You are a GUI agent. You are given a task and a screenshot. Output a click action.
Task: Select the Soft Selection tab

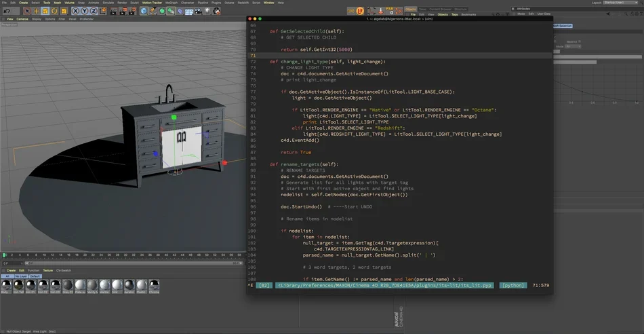click(563, 26)
